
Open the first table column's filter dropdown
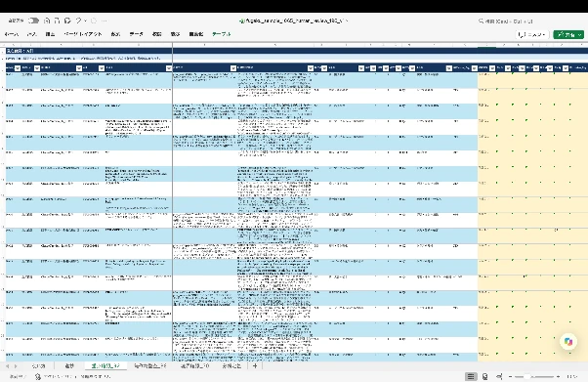[x=18, y=68]
